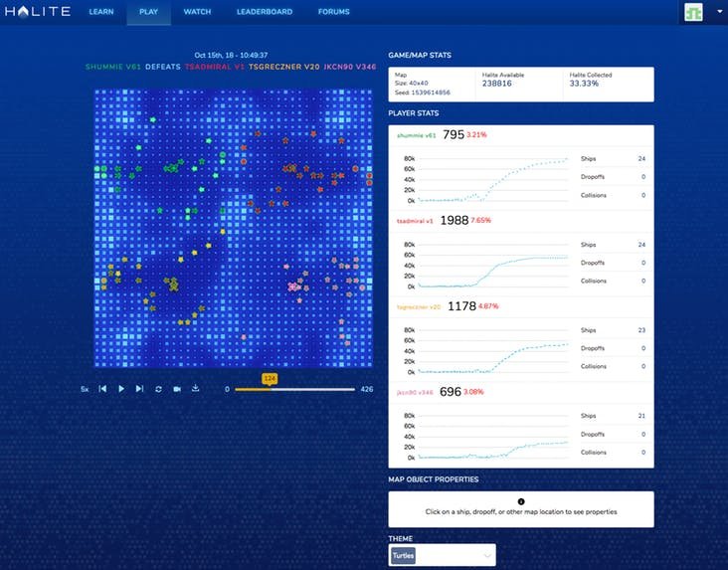Click the Turtles theme tag
Viewport: 728px width, 570px height.
tap(403, 556)
